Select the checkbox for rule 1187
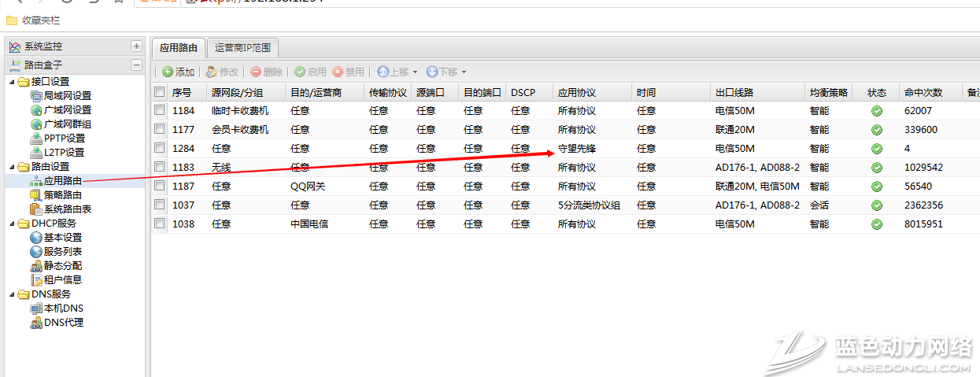The image size is (980, 377). 160,187
